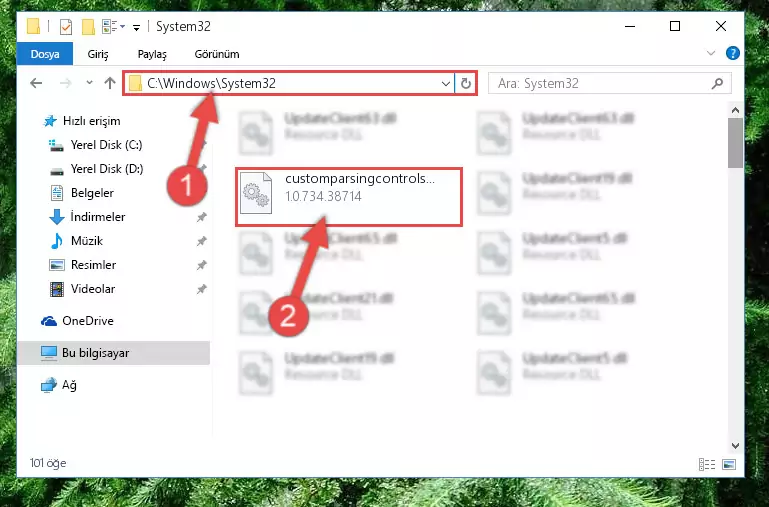Switch to the Görünüm ribbon tab
This screenshot has width=769, height=507.
[217, 54]
